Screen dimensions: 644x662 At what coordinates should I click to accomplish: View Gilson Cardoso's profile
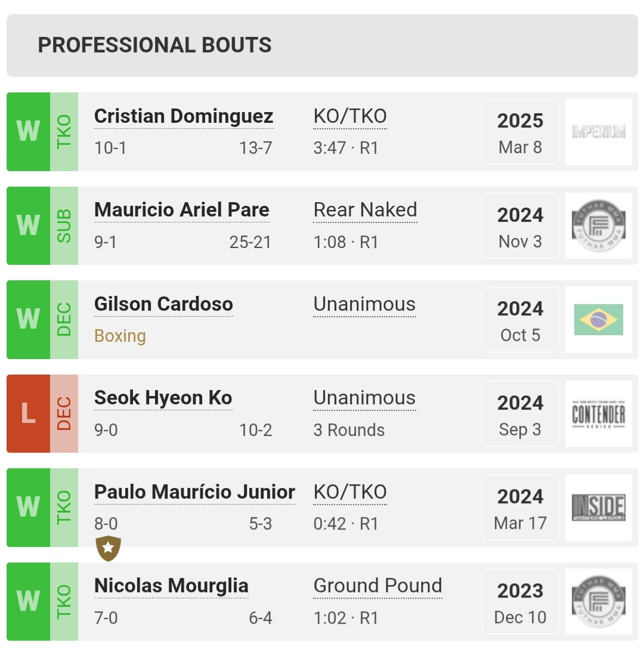tap(163, 304)
